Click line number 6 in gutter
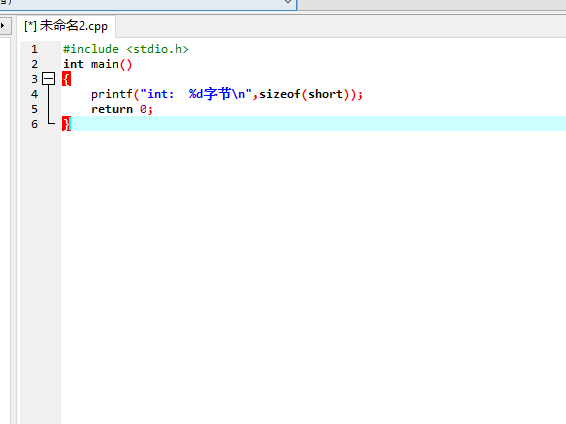This screenshot has height=424, width=566. 34,124
